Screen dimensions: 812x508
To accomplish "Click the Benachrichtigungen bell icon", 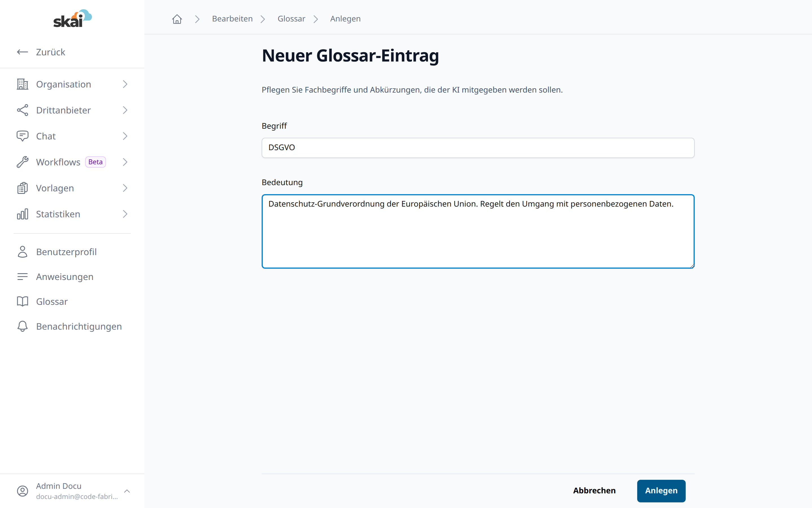I will click(23, 326).
